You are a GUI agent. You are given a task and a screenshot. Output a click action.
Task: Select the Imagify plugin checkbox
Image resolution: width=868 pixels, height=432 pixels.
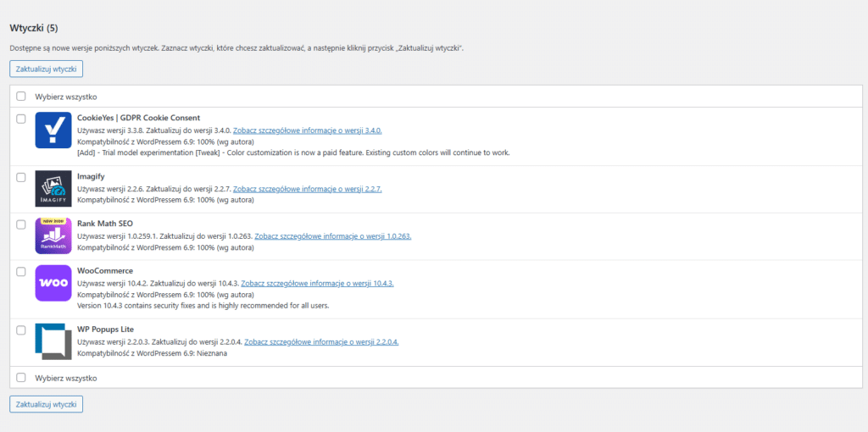21,177
